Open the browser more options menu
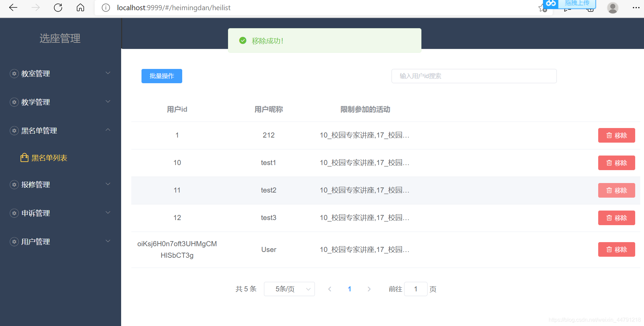The width and height of the screenshot is (644, 326). [636, 7]
